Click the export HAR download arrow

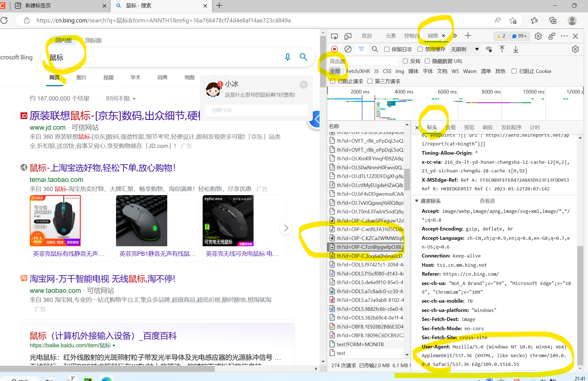point(515,49)
